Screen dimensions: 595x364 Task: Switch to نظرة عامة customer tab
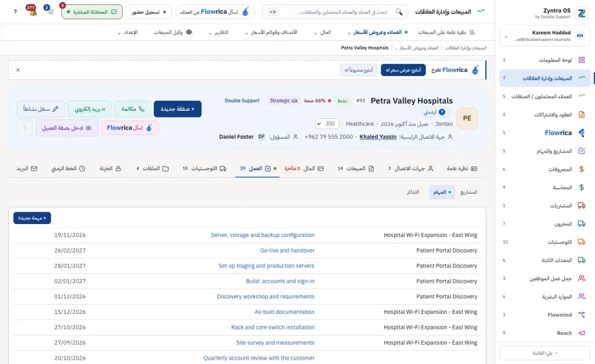[x=461, y=168]
